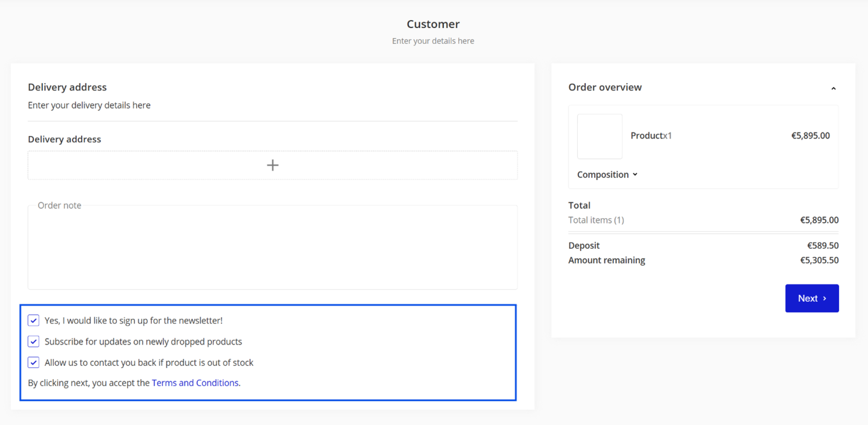Click the Deposit amount €589.50
This screenshot has width=868, height=425.
(x=822, y=246)
